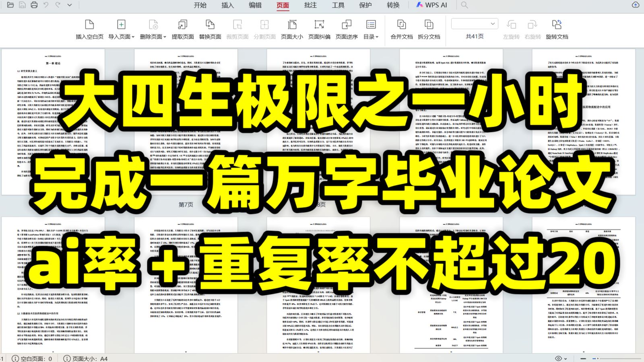The image size is (644, 362).
Task: Click the save icon in quick access bar
Action: [x=23, y=5]
